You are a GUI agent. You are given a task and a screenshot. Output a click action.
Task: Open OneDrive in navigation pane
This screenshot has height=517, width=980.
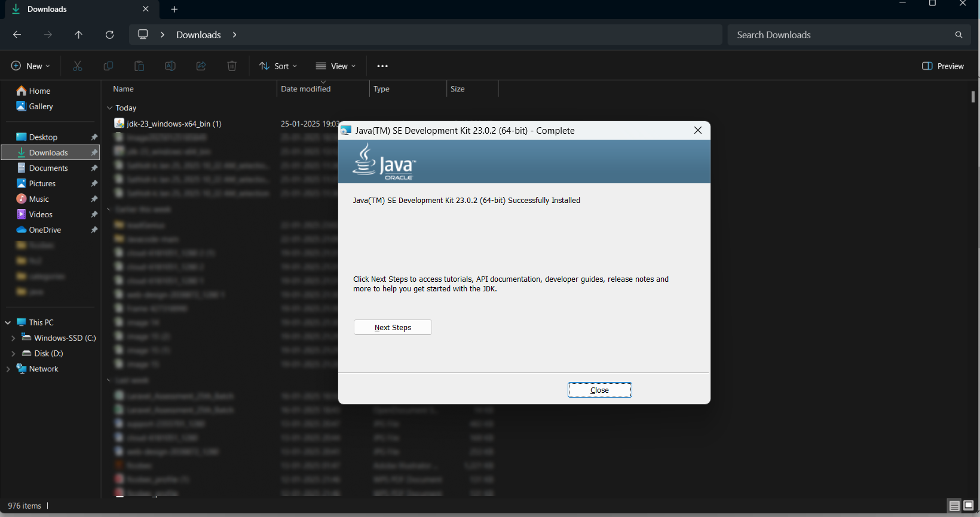45,230
